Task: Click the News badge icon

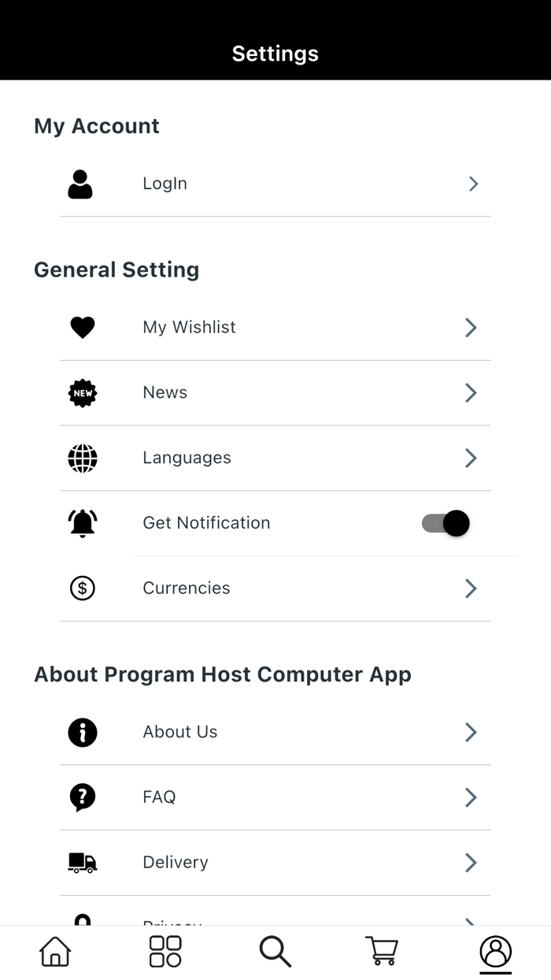Action: pos(82,392)
